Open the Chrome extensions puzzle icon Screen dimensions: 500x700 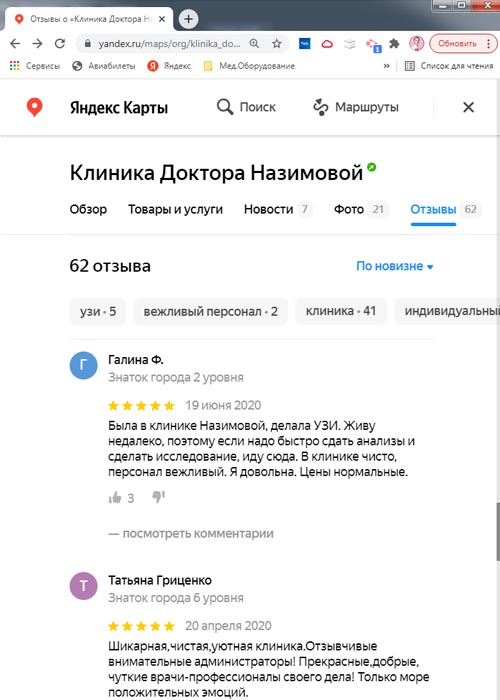pyautogui.click(x=394, y=43)
